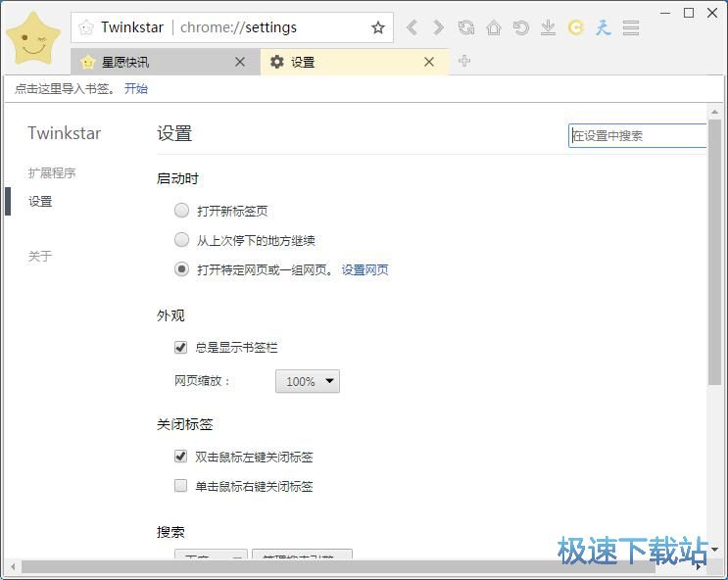The width and height of the screenshot is (728, 580).
Task: Open 扩展程序 in the sidebar
Action: point(52,173)
